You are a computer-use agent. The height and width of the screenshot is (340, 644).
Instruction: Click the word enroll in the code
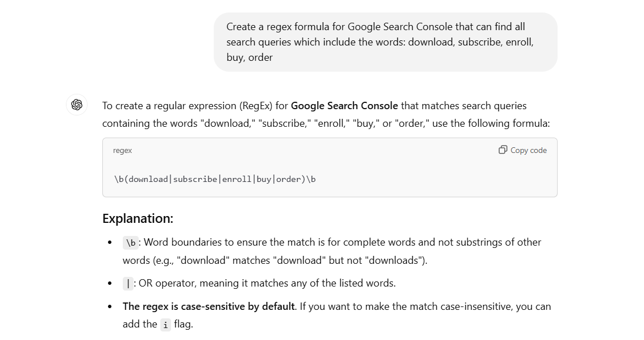(236, 179)
